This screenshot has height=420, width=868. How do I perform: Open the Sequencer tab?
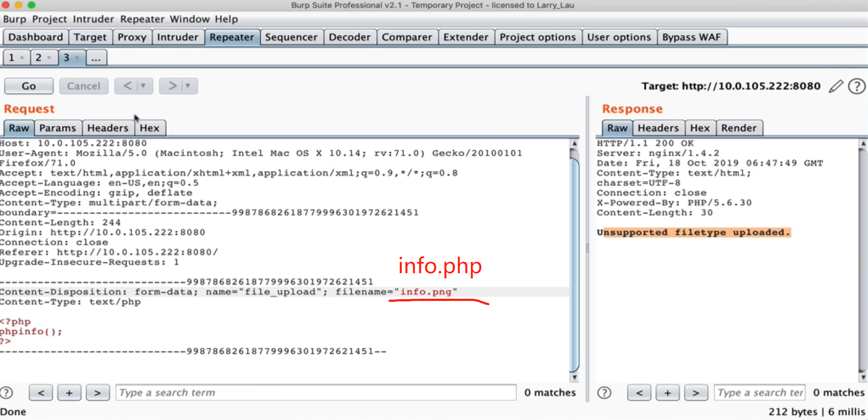click(x=291, y=37)
